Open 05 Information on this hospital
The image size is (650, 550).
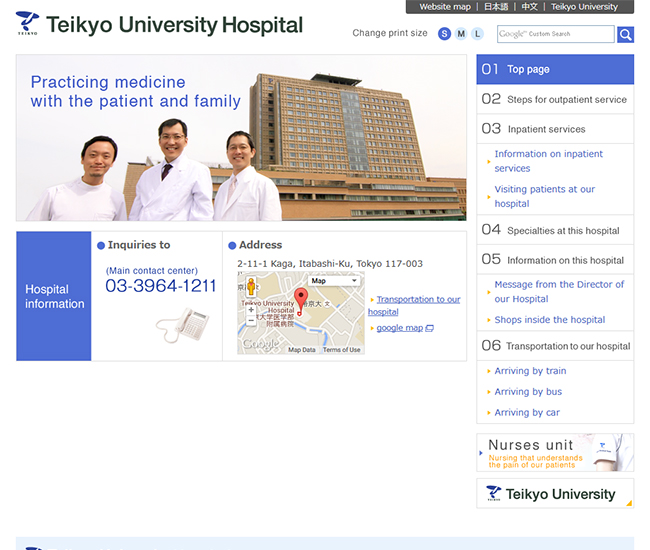(x=555, y=260)
